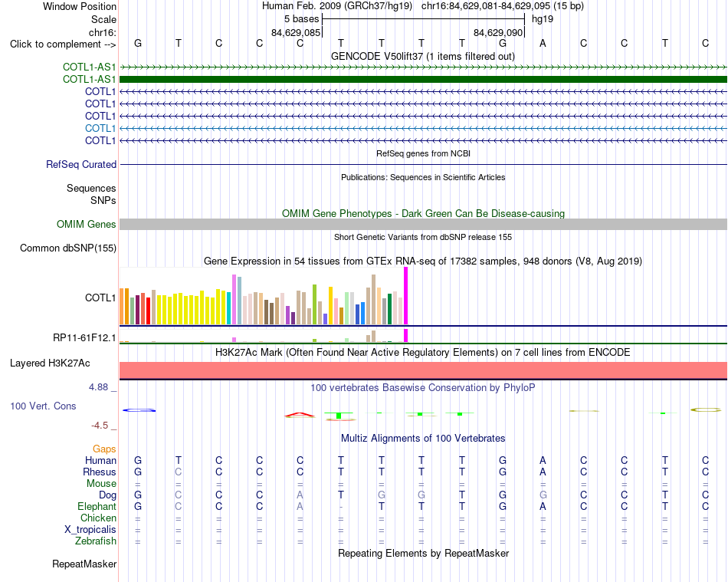Click the 'Sequences' track label
The image size is (728, 582).
91,188
